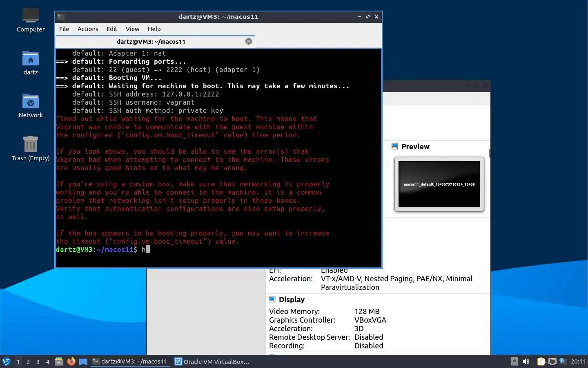This screenshot has height=368, width=588.
Task: Switch to workspace 2
Action: coord(28,361)
